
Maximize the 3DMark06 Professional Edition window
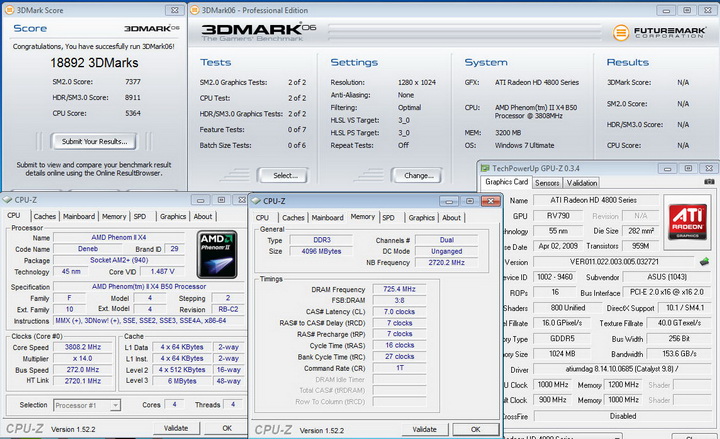[x=687, y=10]
